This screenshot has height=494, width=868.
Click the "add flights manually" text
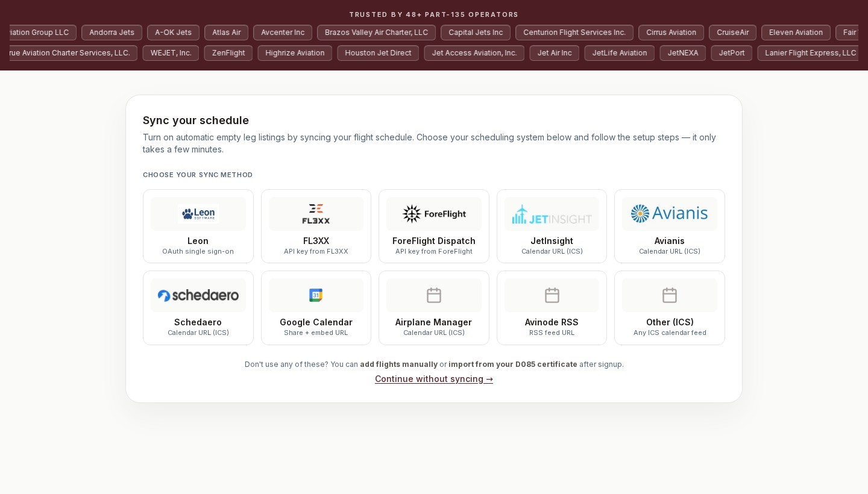coord(398,364)
